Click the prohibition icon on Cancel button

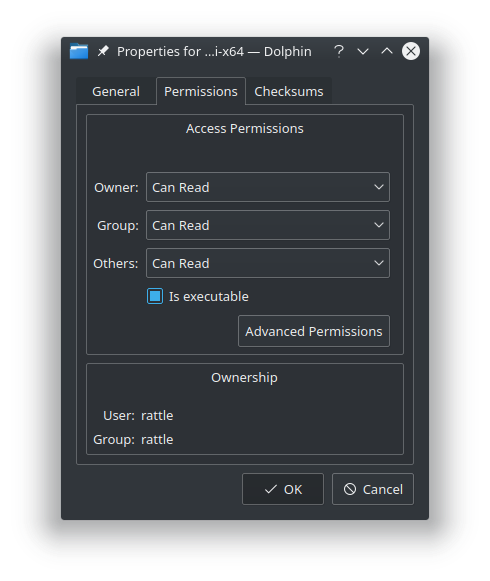[x=350, y=489]
